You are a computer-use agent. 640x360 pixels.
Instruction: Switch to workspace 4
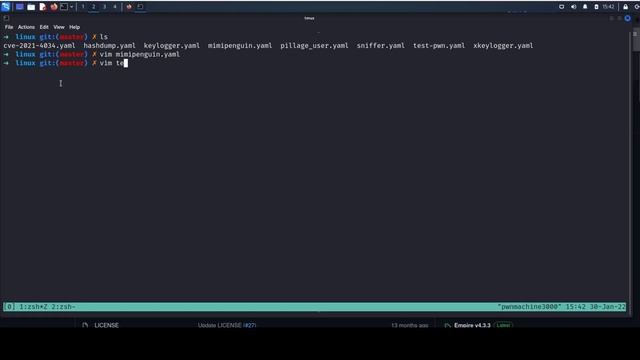coord(115,7)
